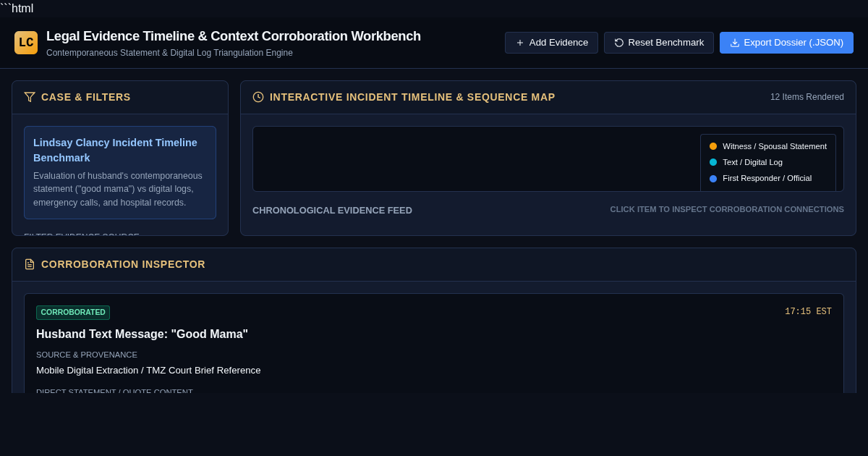Click the "Chronological Evidence Feed" label
This screenshot has width=868, height=456.
[332, 211]
